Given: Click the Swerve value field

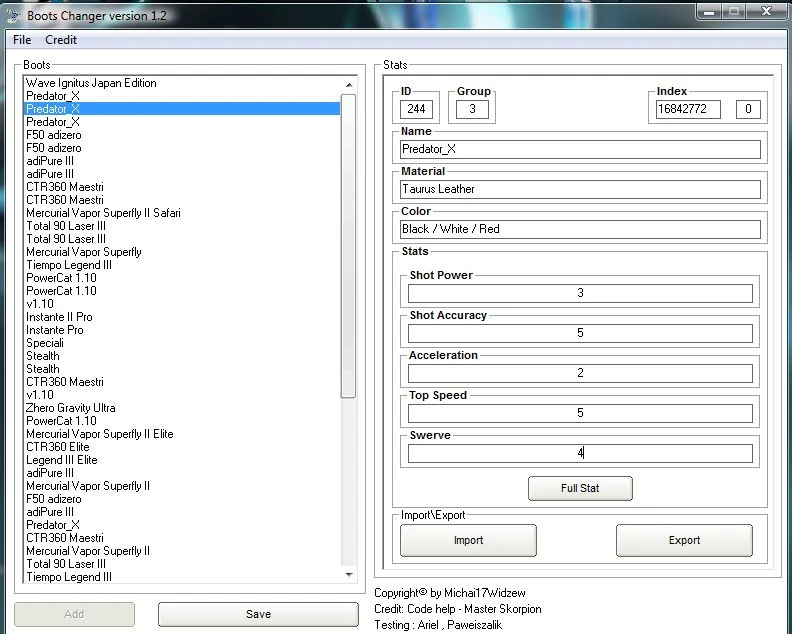Looking at the screenshot, I should (x=580, y=453).
